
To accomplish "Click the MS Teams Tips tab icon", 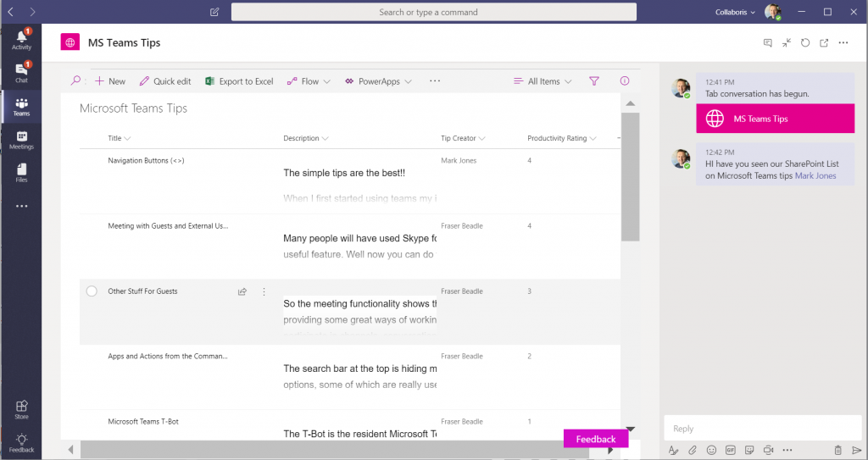I will (70, 42).
